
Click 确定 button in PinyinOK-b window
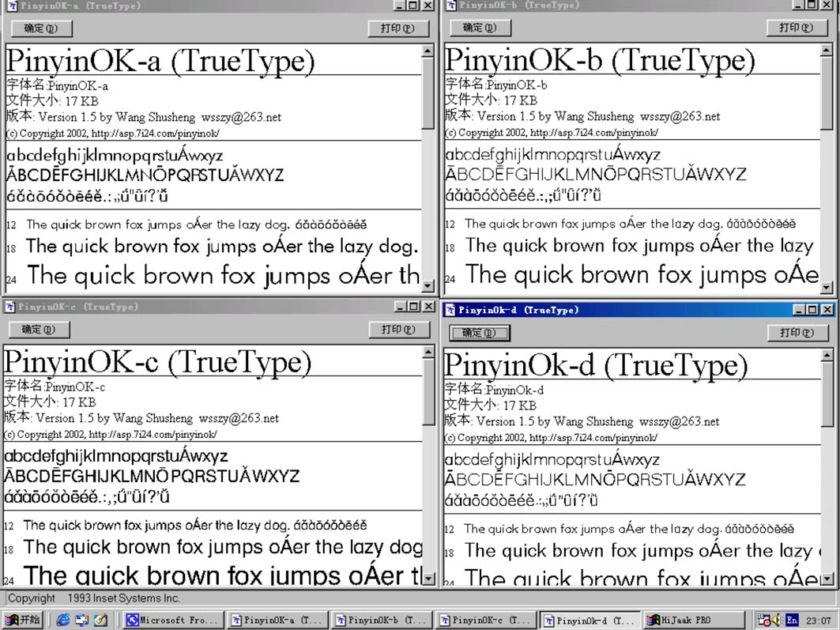pos(480,28)
